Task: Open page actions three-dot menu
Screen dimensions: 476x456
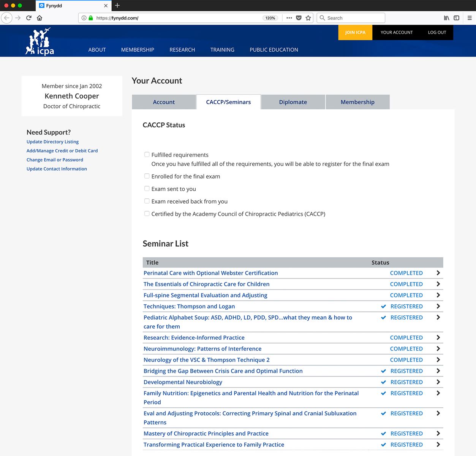Action: [289, 18]
